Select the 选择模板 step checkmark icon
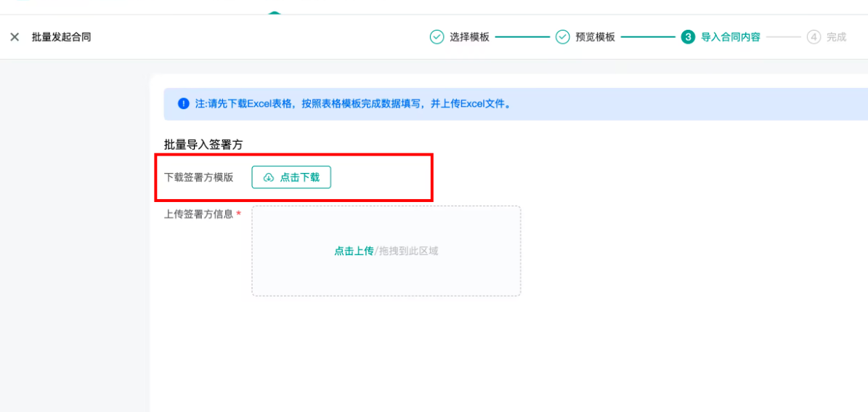 click(x=437, y=37)
